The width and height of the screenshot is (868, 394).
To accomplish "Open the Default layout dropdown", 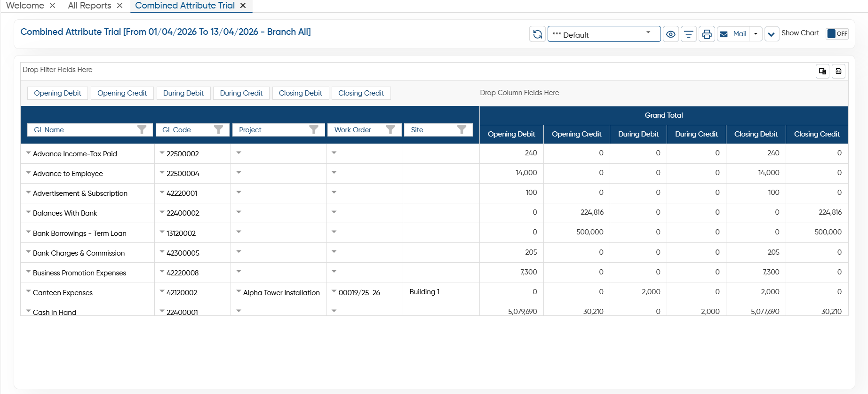I will coord(604,34).
